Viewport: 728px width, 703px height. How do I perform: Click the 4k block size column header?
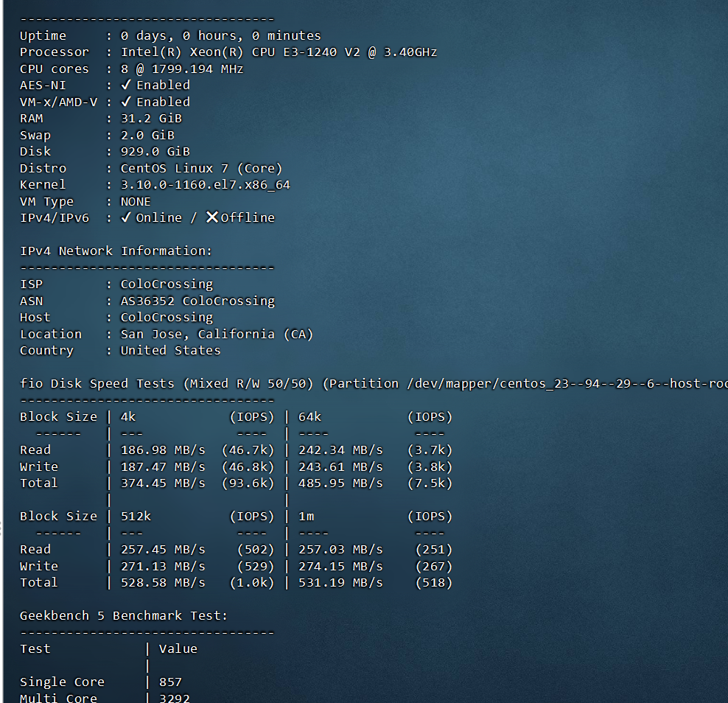click(128, 417)
